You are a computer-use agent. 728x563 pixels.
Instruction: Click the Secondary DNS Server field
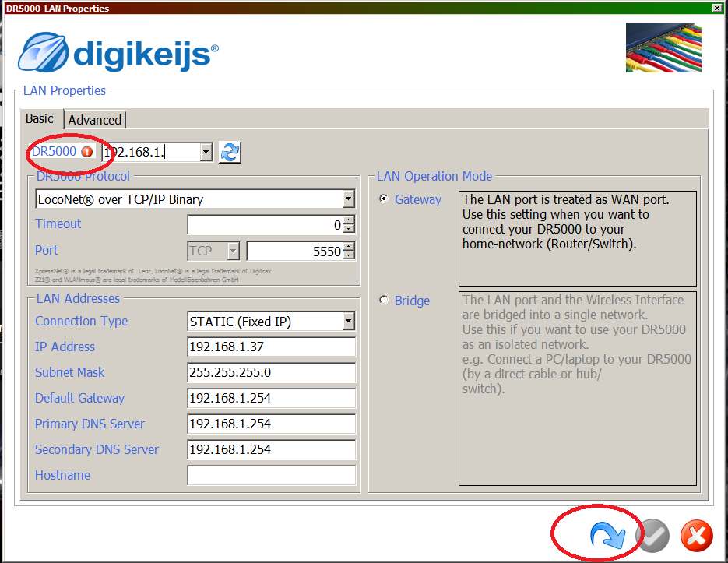tap(272, 449)
